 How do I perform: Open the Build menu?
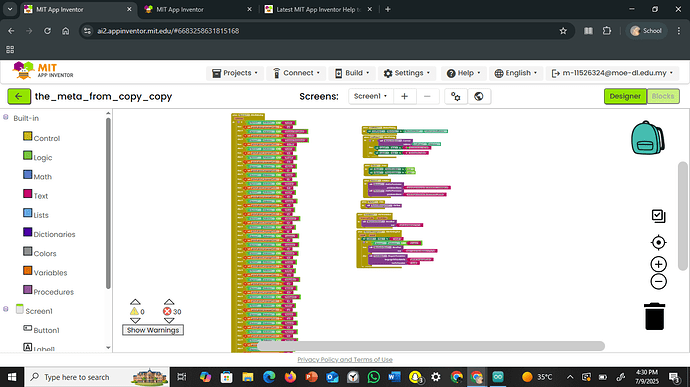coord(352,73)
